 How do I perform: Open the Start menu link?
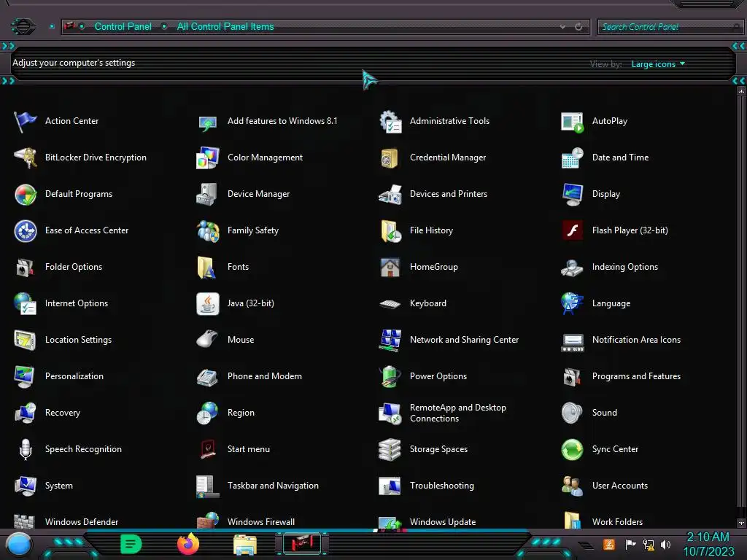coord(249,449)
